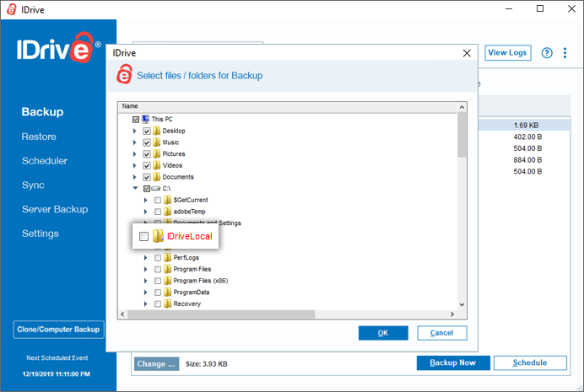Close the Select files dialog
The width and height of the screenshot is (584, 392).
[467, 53]
